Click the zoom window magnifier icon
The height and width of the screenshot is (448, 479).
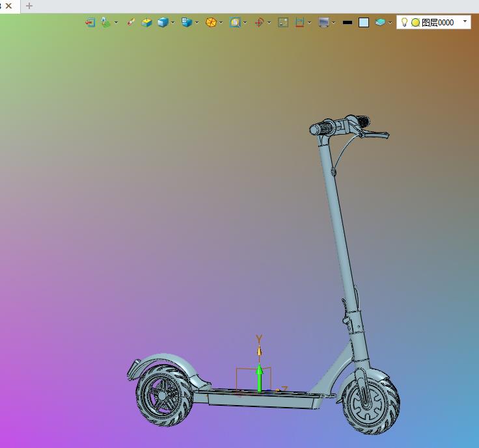tap(235, 23)
